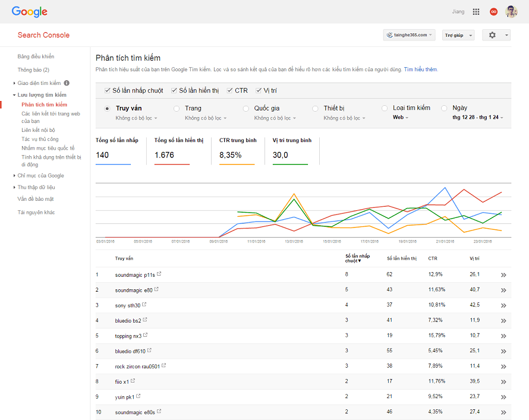Select the Truy vấn radio button
This screenshot has width=529, height=420.
click(x=107, y=109)
